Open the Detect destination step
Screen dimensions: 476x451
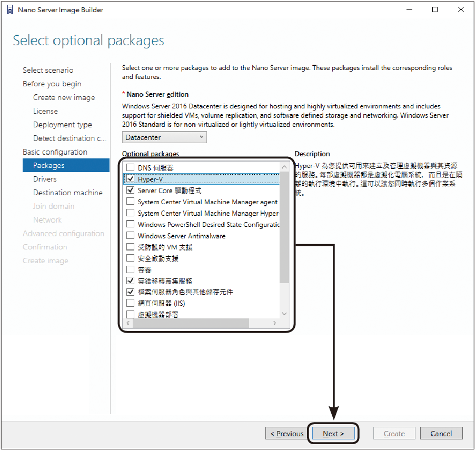click(70, 138)
